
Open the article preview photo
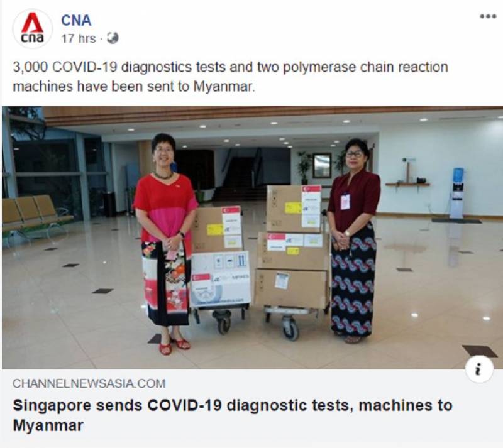(x=252, y=238)
